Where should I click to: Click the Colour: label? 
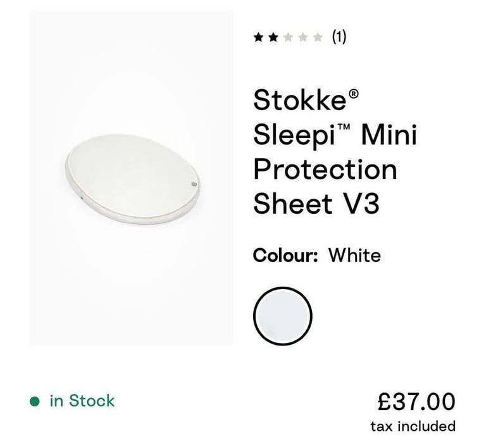point(285,256)
